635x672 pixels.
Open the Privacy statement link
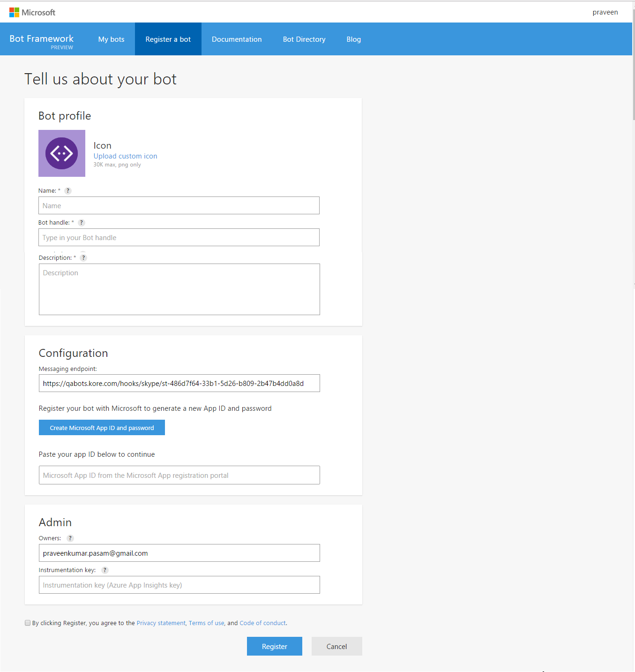[x=161, y=623]
